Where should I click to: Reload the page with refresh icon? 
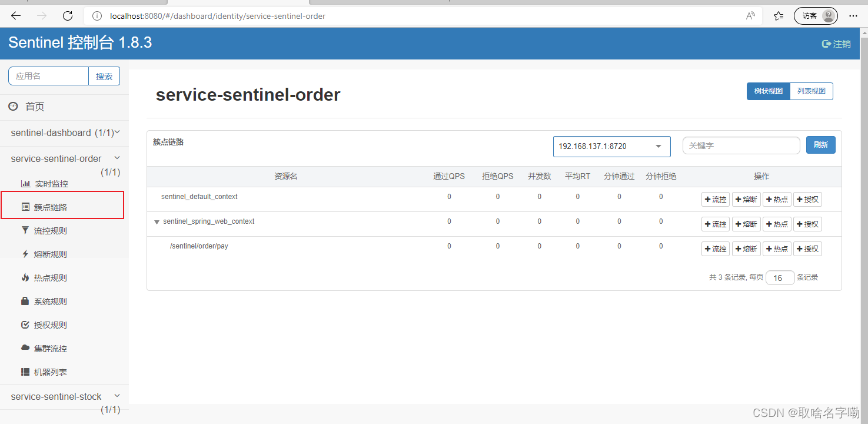pos(68,16)
